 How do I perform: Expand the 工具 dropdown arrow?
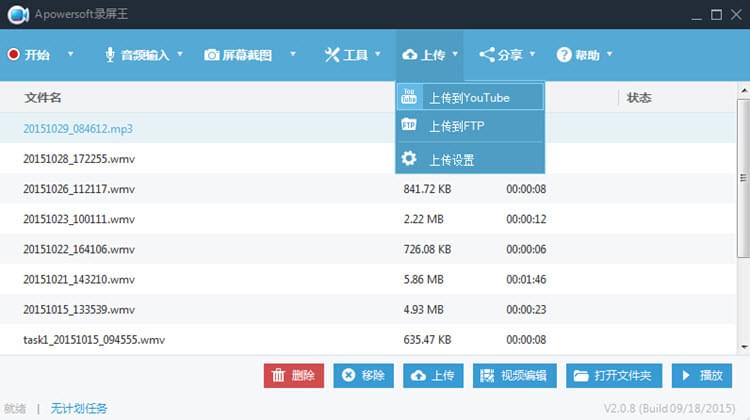point(377,54)
